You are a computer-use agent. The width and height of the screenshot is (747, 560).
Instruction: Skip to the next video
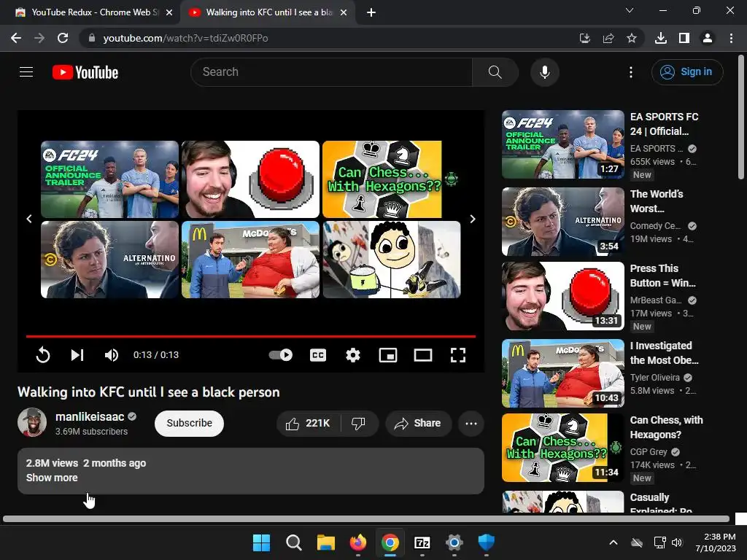coord(77,355)
